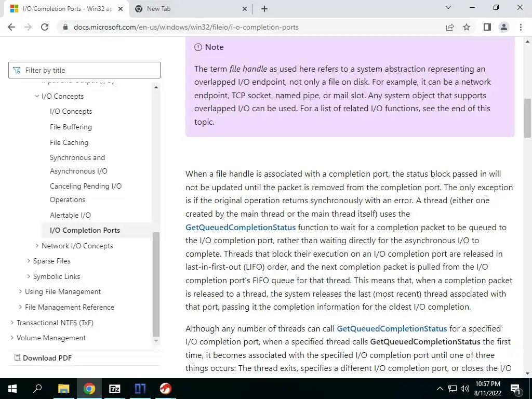Open Canceling Pending I/O Operations

(x=86, y=193)
